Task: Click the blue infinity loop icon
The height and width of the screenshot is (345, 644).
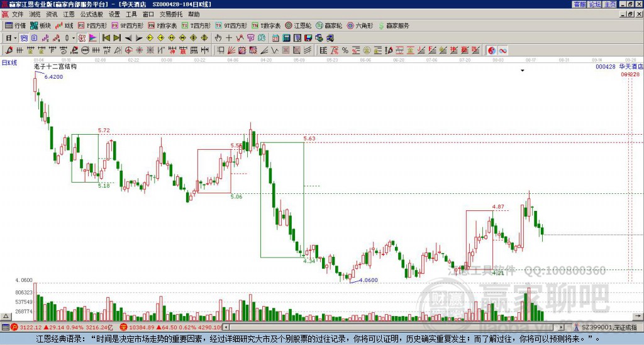Action: [502, 50]
